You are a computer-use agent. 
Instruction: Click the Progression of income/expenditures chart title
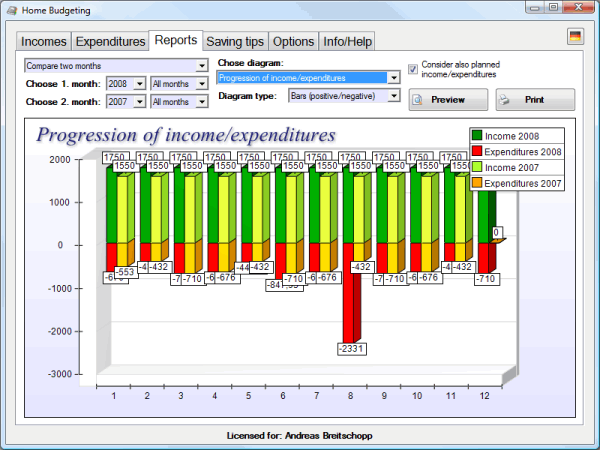click(186, 135)
